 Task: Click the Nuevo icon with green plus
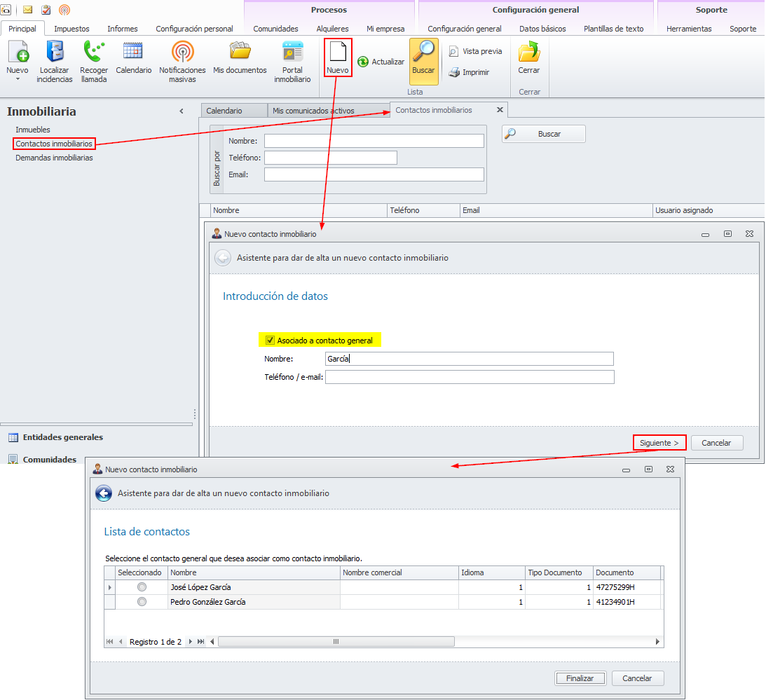(x=18, y=52)
